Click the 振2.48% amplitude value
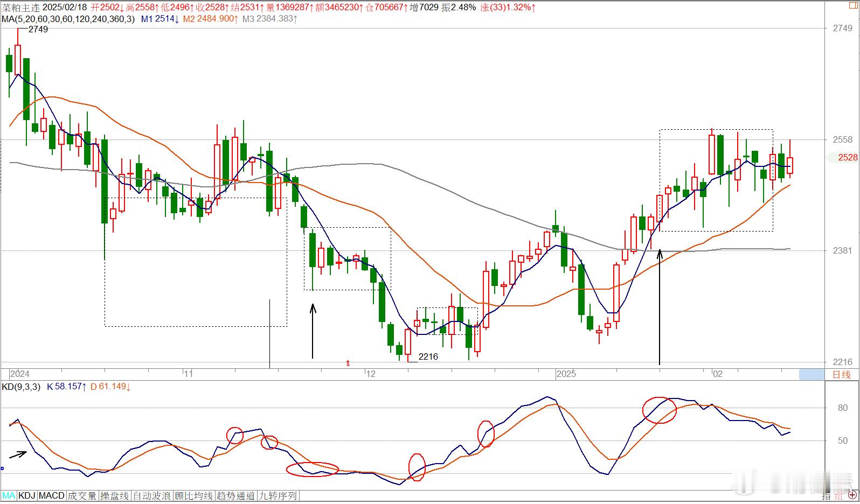 459,8
